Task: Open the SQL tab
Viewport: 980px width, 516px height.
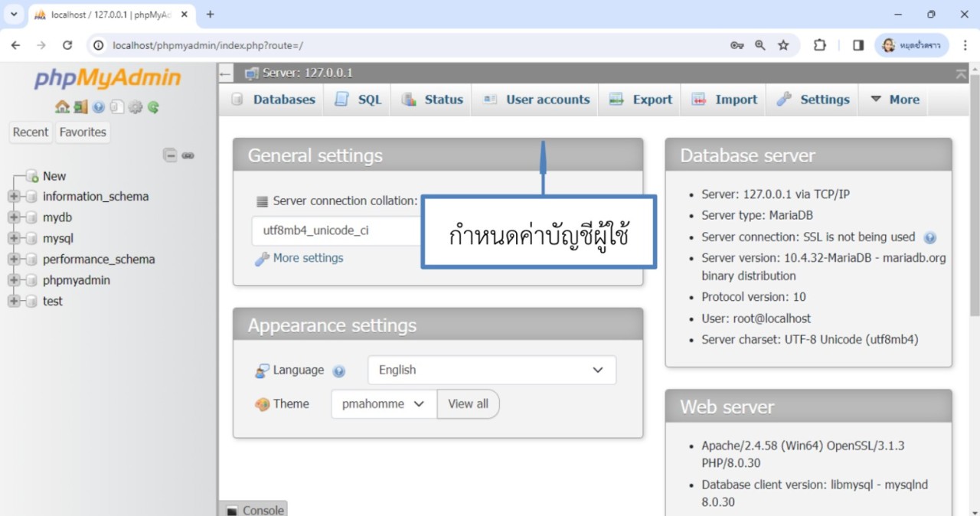Action: (358, 100)
